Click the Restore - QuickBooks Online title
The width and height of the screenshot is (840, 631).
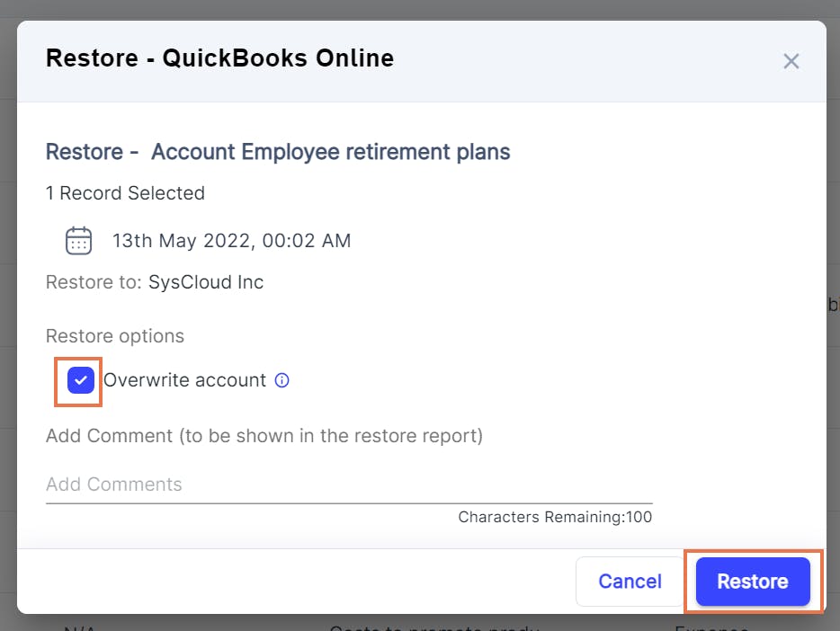219,58
